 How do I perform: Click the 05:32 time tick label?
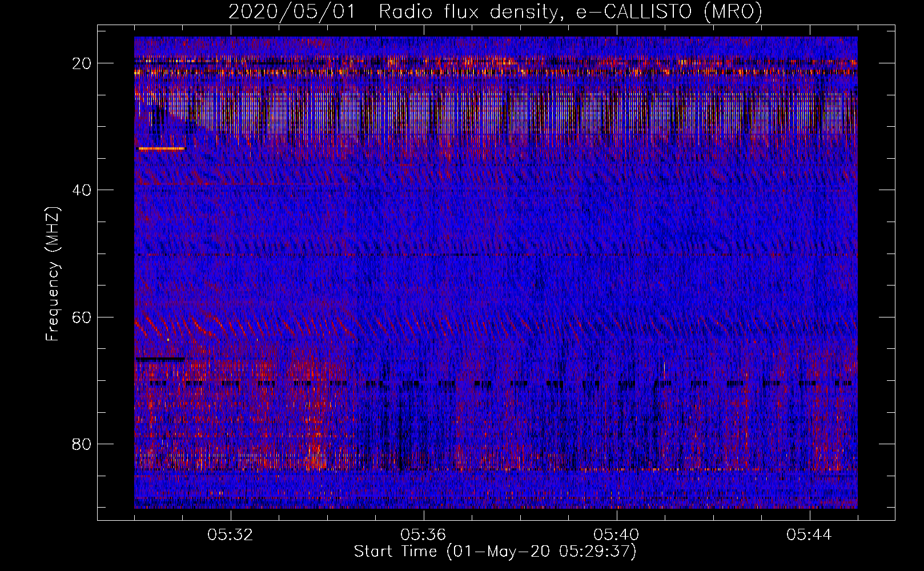point(230,535)
